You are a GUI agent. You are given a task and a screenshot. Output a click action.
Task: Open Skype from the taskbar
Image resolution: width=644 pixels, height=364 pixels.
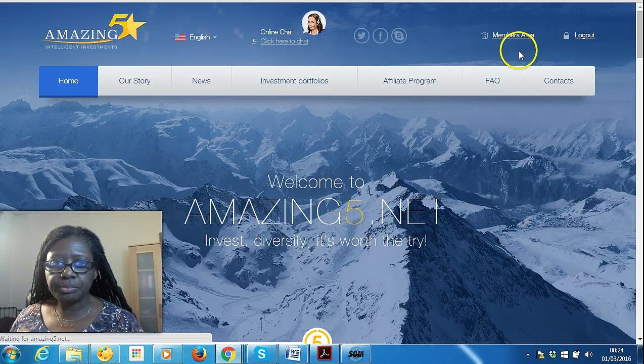(261, 354)
